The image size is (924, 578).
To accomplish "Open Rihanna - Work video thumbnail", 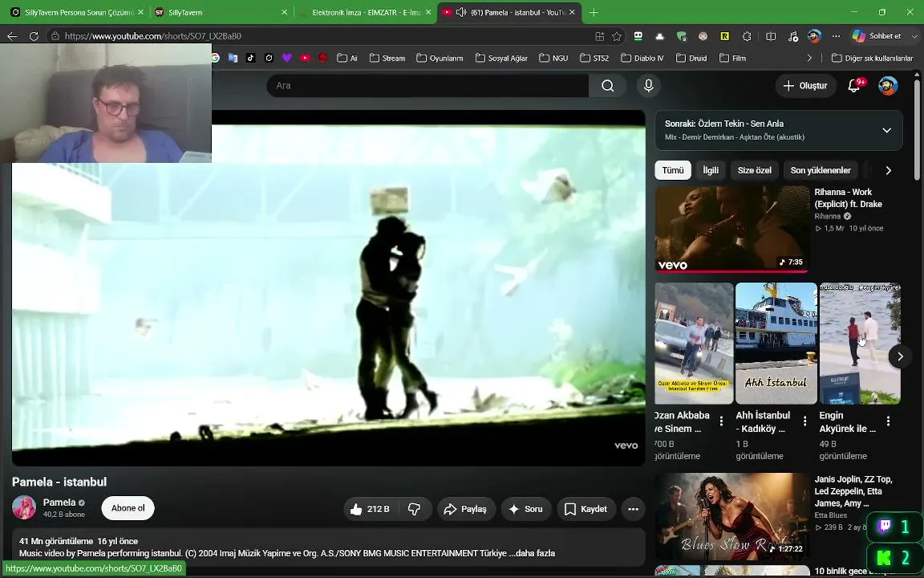I will 731,229.
